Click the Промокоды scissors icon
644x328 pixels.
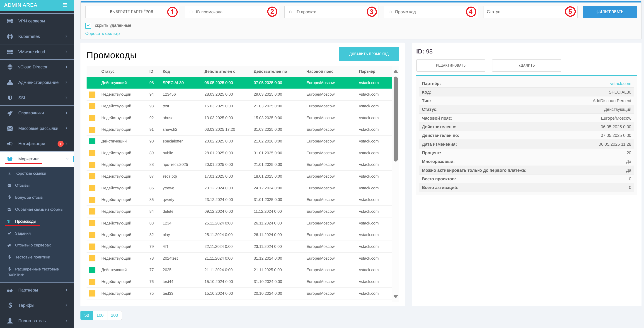coord(10,221)
